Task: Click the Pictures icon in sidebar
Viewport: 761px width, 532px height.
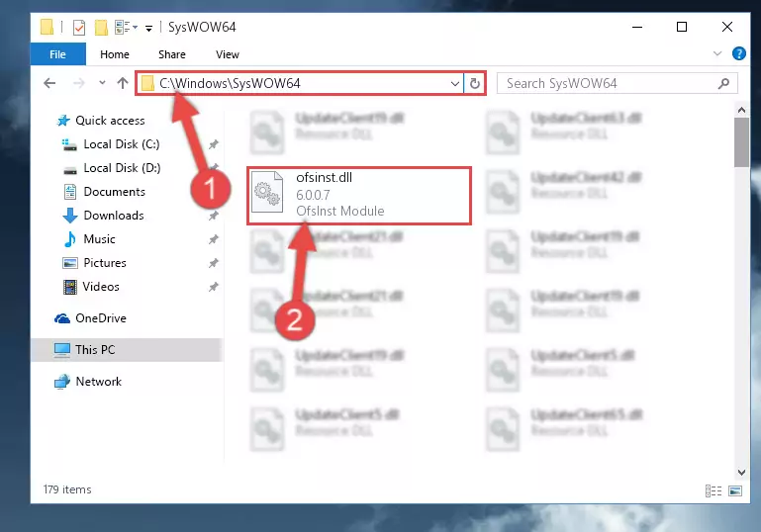Action: pos(70,263)
